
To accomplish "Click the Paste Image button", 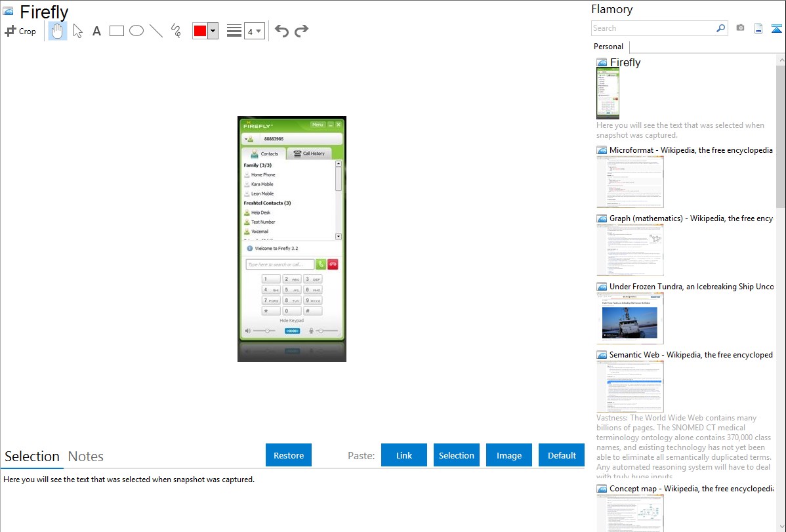I will click(508, 455).
